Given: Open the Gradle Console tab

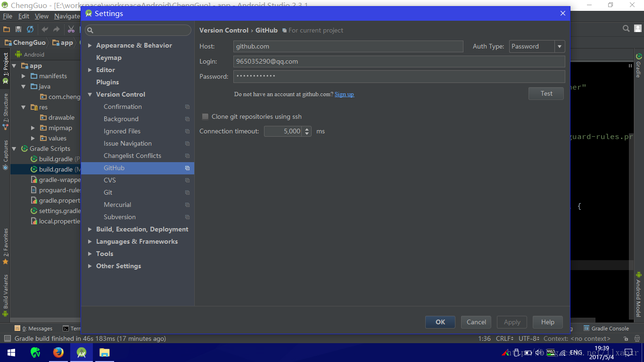Looking at the screenshot, I should pyautogui.click(x=606, y=329).
